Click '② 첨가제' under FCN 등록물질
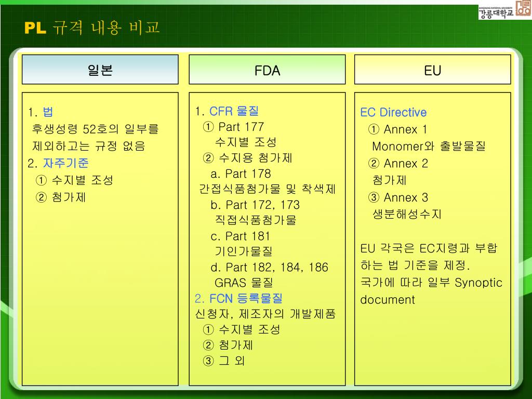This screenshot has height=399, width=532. click(x=228, y=345)
